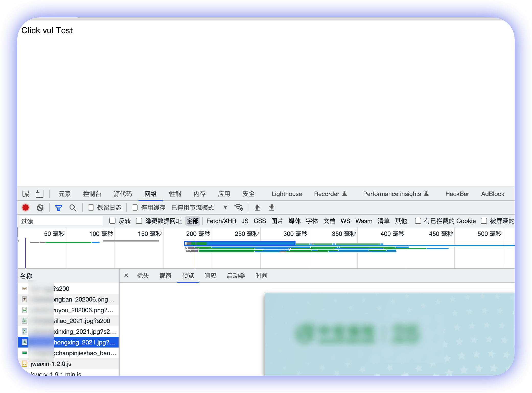This screenshot has height=393, width=532.
Task: Open the network search magnifier icon
Action: tap(73, 208)
